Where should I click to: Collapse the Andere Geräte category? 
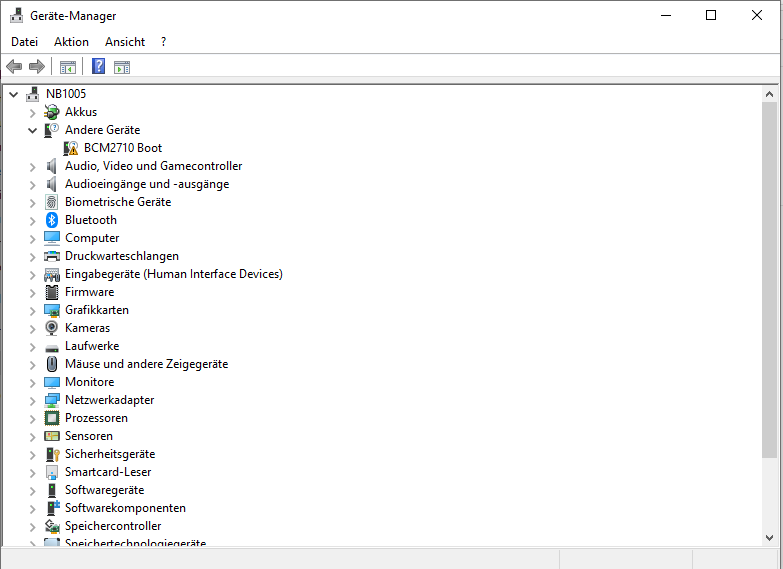pos(32,130)
